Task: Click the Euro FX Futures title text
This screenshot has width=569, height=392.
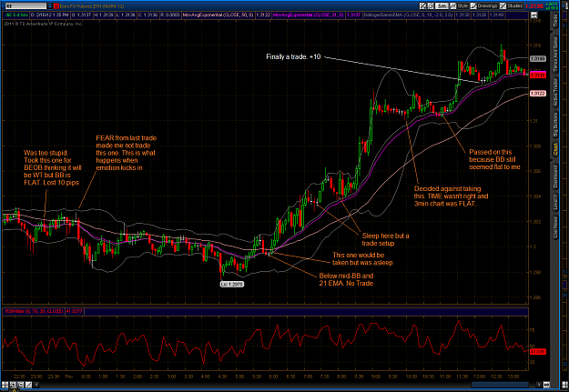Action: 92,6
